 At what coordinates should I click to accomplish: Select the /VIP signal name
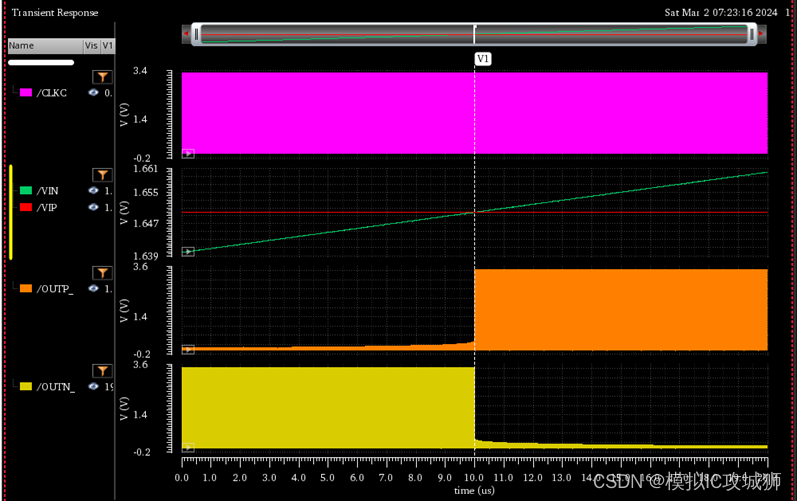pyautogui.click(x=47, y=208)
